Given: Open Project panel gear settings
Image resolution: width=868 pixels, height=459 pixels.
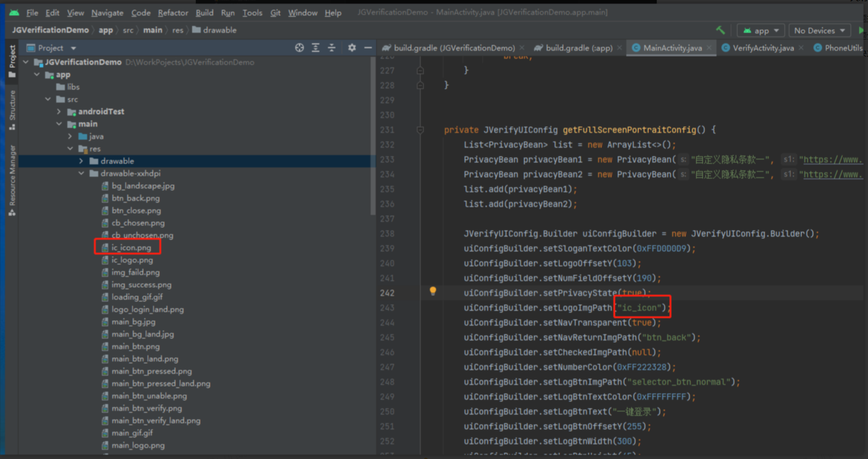Looking at the screenshot, I should pyautogui.click(x=352, y=48).
